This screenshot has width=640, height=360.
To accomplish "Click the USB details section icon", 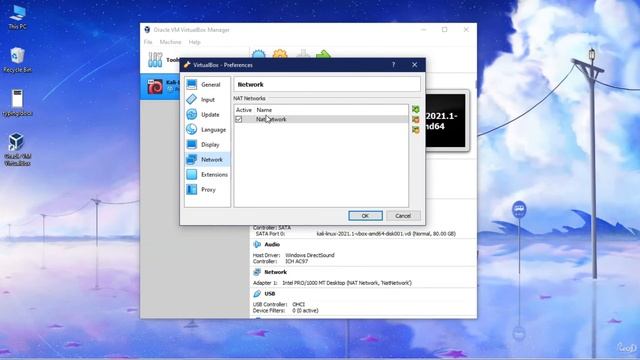I will click(x=257, y=293).
